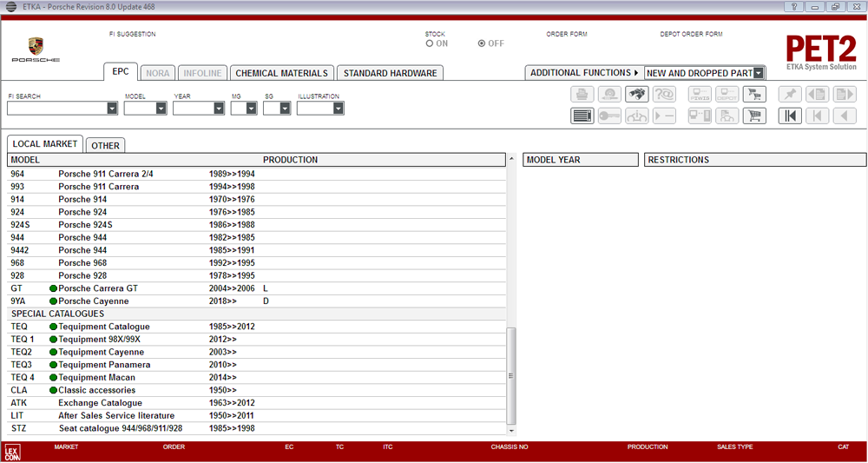Click the greyed skip-back arrow icon
Screen dimensions: 868x463
coord(818,116)
